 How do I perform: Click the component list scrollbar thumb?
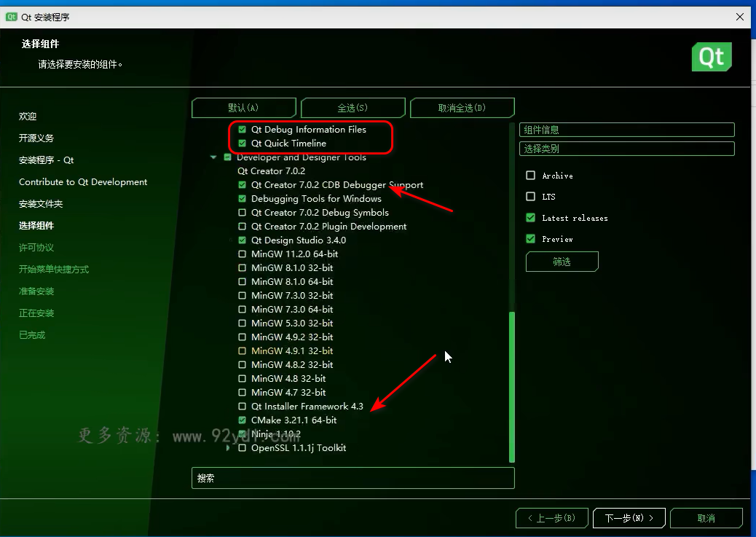(x=512, y=388)
